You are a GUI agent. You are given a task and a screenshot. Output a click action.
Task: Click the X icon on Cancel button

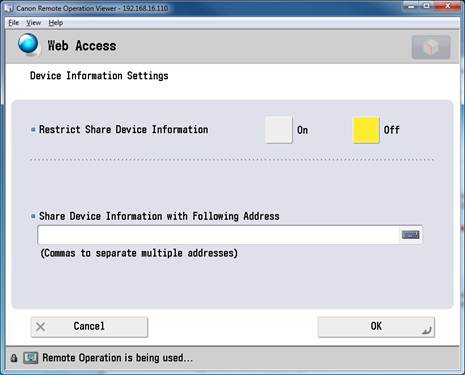pos(41,327)
